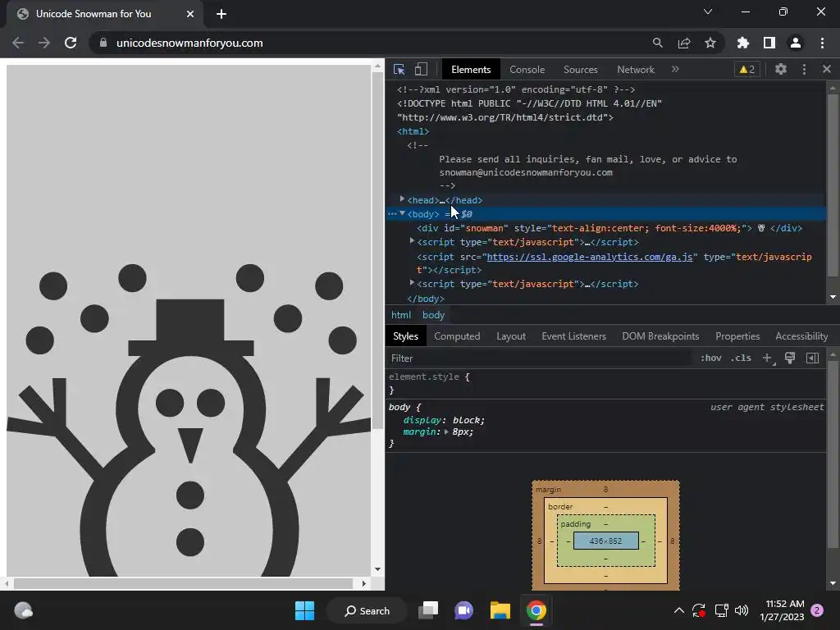Open the 2 warnings issues badge
840x630 pixels.
coord(746,69)
